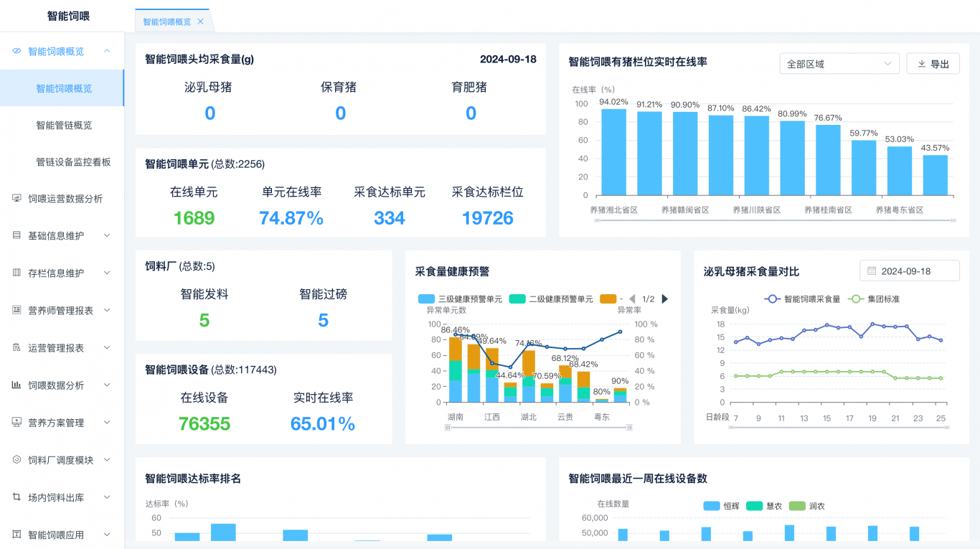
Task: Toggle the 集团标准 legend line
Action: [x=874, y=299]
